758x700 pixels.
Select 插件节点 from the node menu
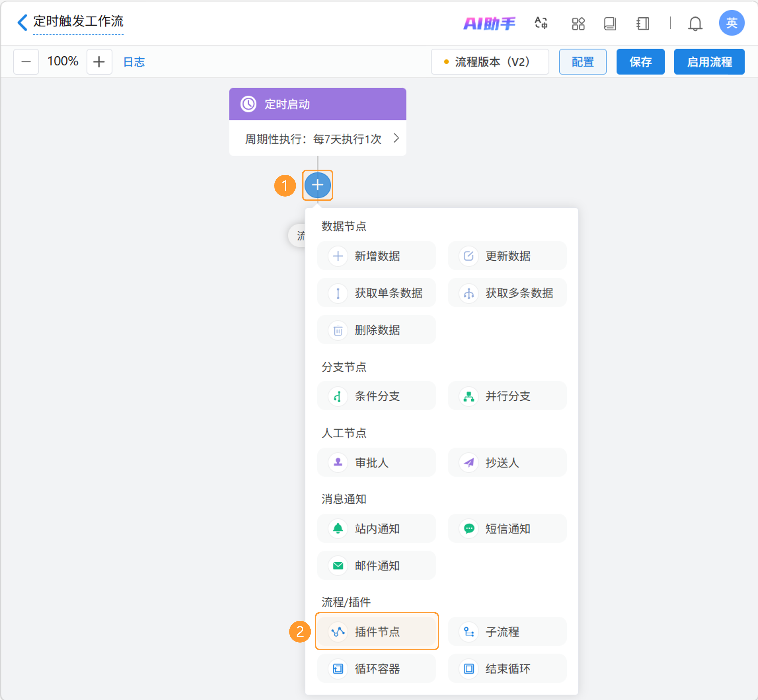pyautogui.click(x=376, y=631)
